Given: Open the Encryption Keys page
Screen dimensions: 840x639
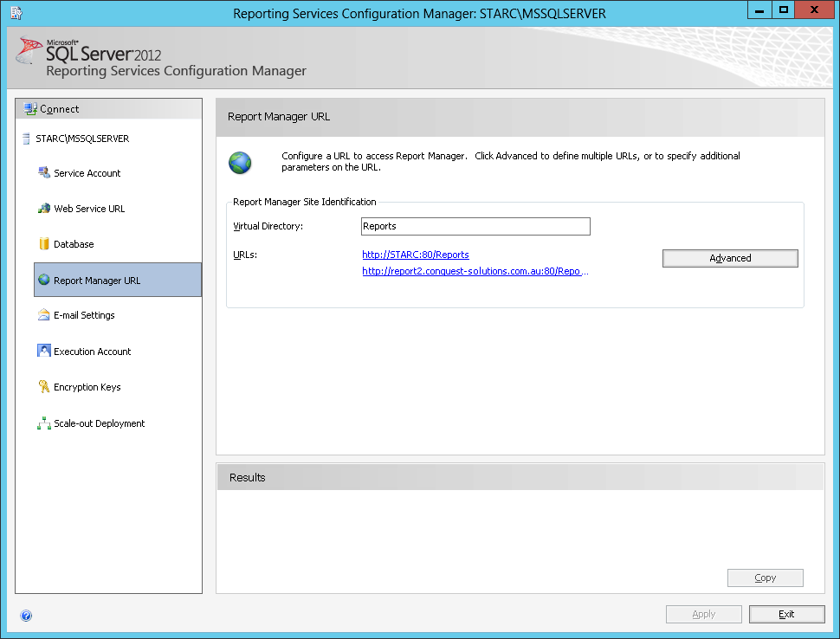Looking at the screenshot, I should 87,387.
